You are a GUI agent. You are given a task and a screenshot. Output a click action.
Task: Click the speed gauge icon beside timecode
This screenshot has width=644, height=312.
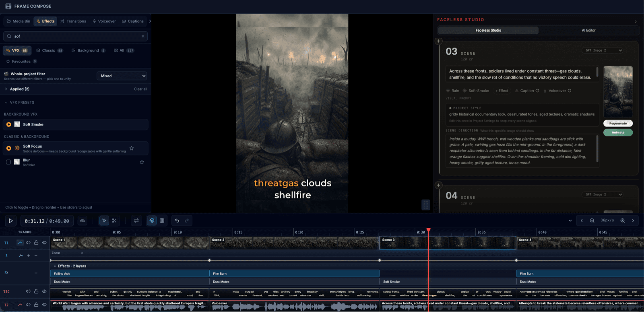pos(83,221)
